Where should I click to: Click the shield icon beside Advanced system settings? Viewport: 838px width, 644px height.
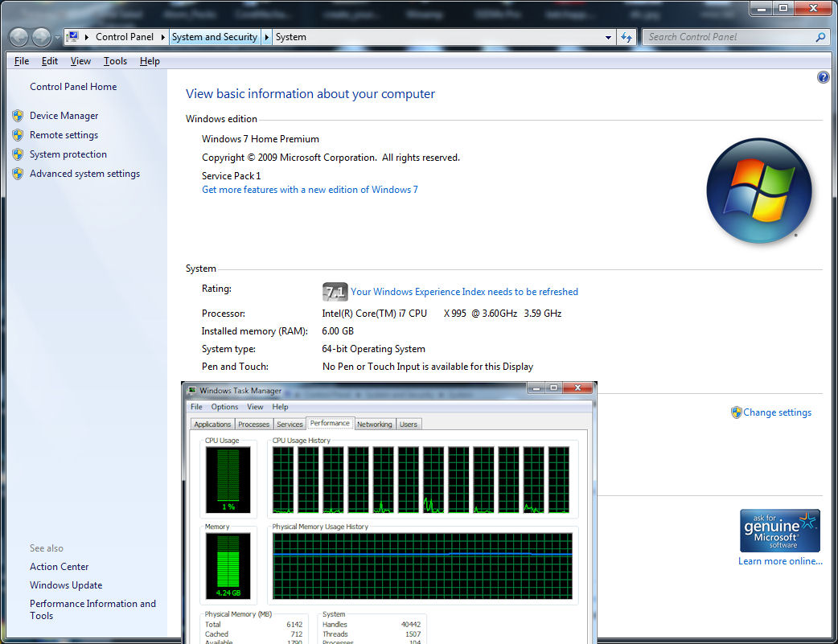[x=18, y=173]
